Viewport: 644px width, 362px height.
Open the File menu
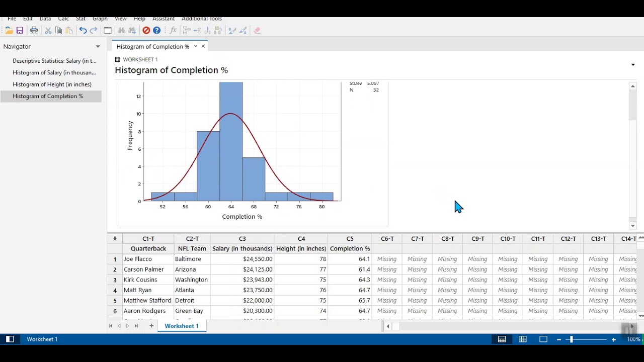pyautogui.click(x=12, y=19)
